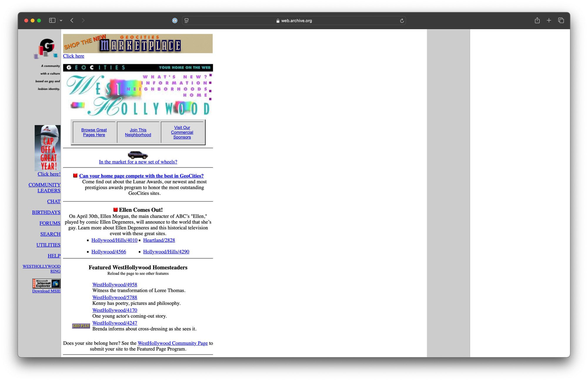Open the WestHollywood/4958 homesteader link
This screenshot has height=381, width=588.
(115, 284)
